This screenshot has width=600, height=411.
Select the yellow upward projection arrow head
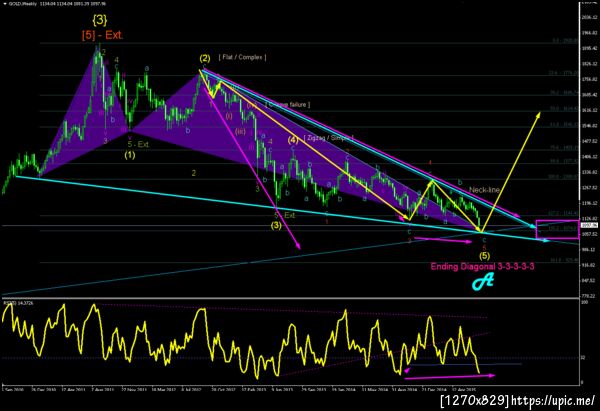[538, 114]
